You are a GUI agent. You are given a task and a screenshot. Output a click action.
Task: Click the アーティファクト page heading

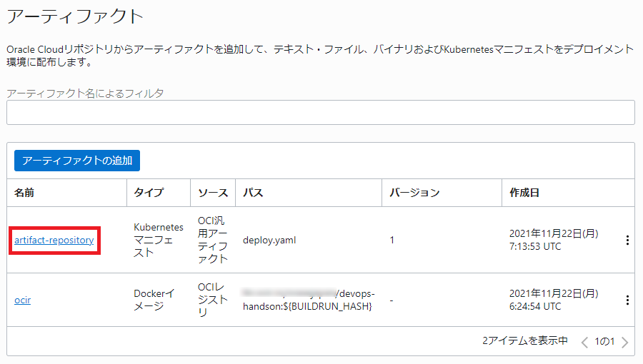point(75,15)
